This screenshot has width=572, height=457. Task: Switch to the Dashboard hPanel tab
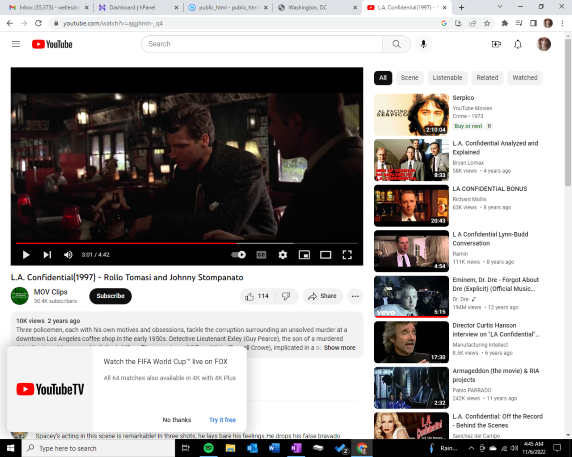(139, 7)
